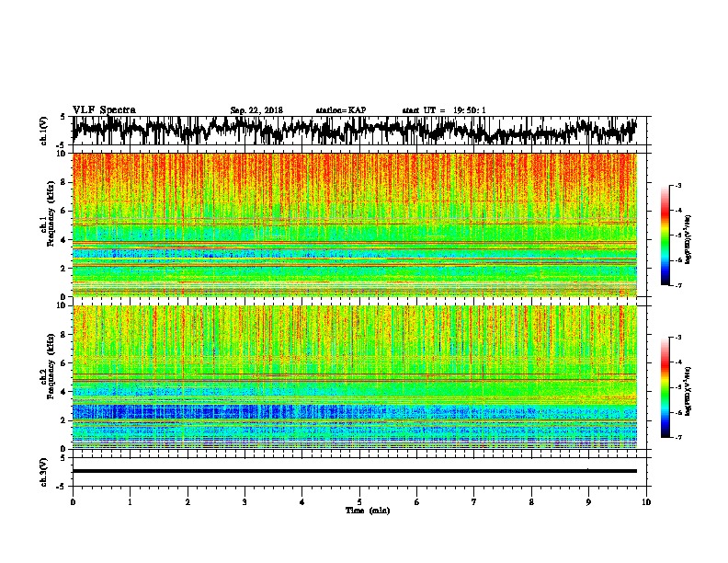Click the "start UT = 19:50:1" header text
This screenshot has width=728, height=563.
pyautogui.click(x=444, y=110)
